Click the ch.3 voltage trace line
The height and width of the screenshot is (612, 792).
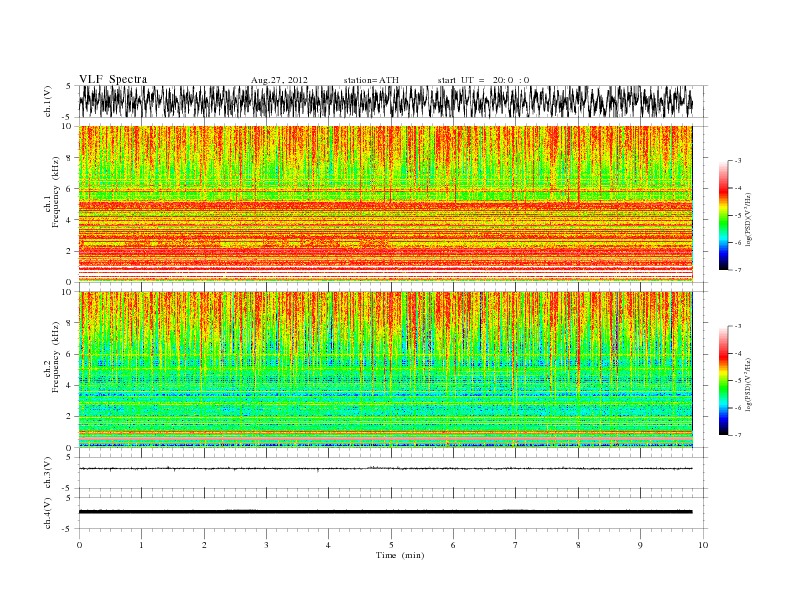click(x=385, y=469)
